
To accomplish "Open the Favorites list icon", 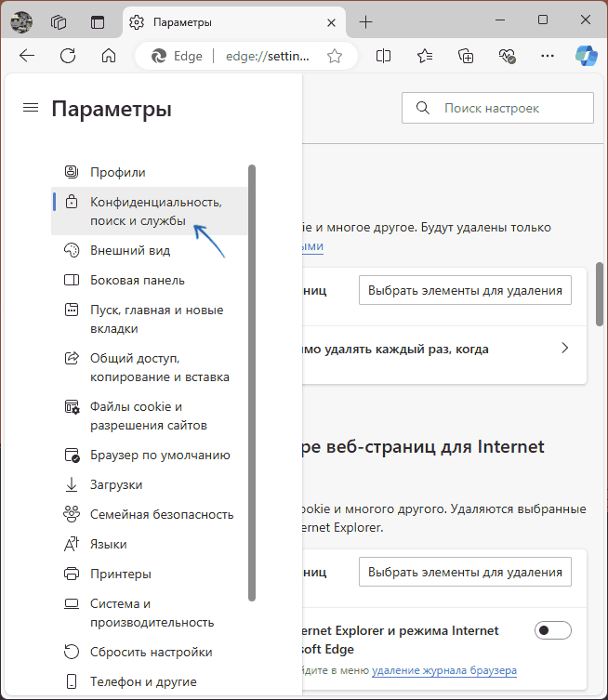I will click(x=425, y=56).
